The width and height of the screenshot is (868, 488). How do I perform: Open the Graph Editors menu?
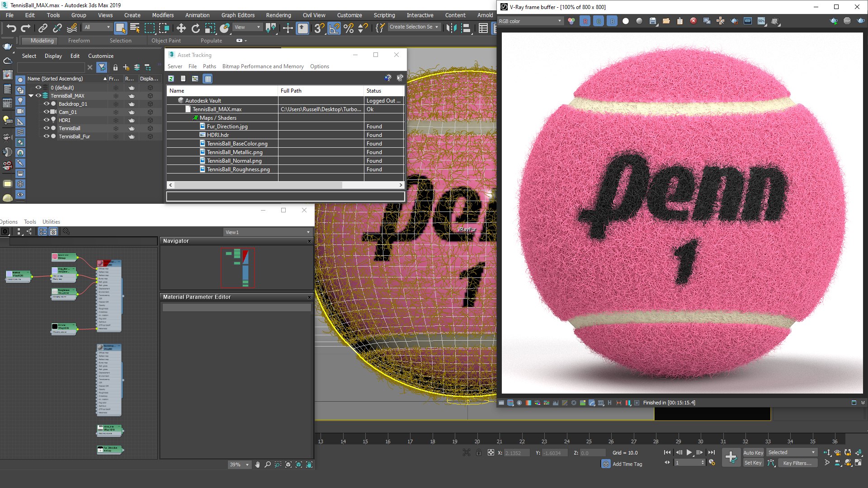click(238, 15)
